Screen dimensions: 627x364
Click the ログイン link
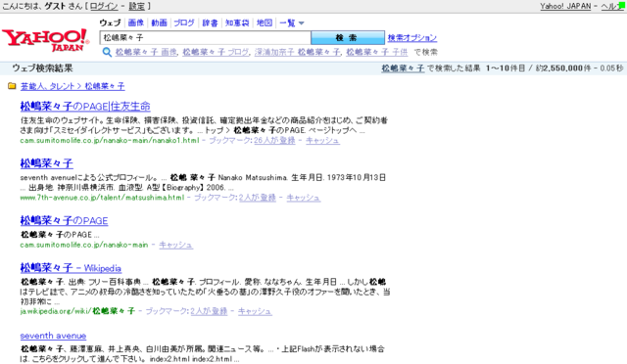[x=104, y=6]
